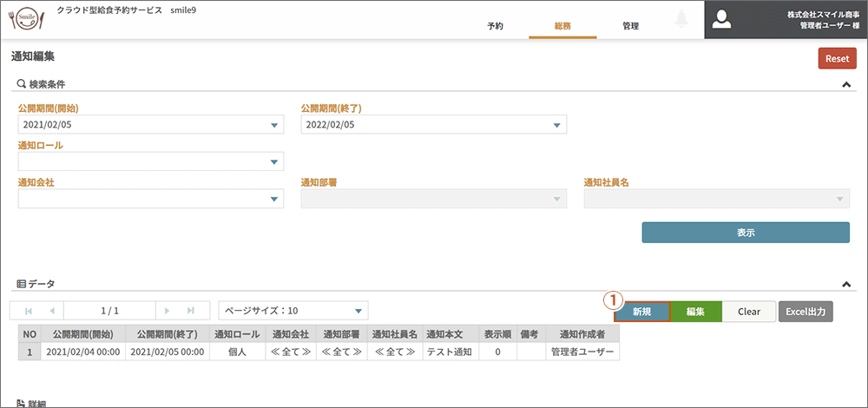Expand the 通知会社 dropdown
This screenshot has height=408, width=868.
275,199
